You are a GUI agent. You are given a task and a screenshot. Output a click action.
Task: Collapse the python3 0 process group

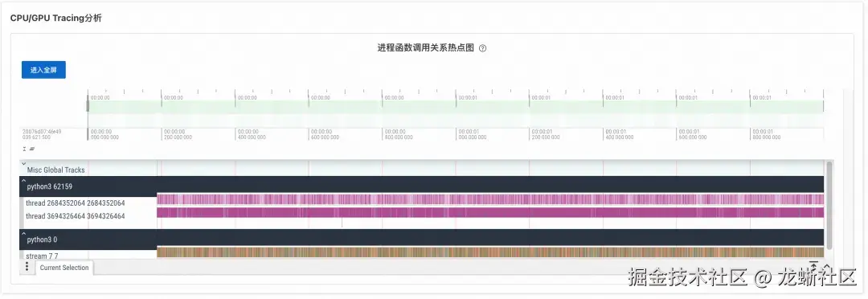(x=24, y=234)
